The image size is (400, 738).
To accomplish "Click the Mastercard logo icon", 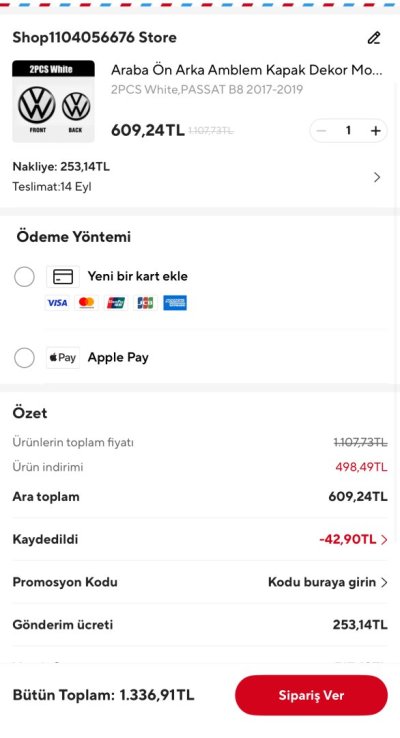I will 87,303.
